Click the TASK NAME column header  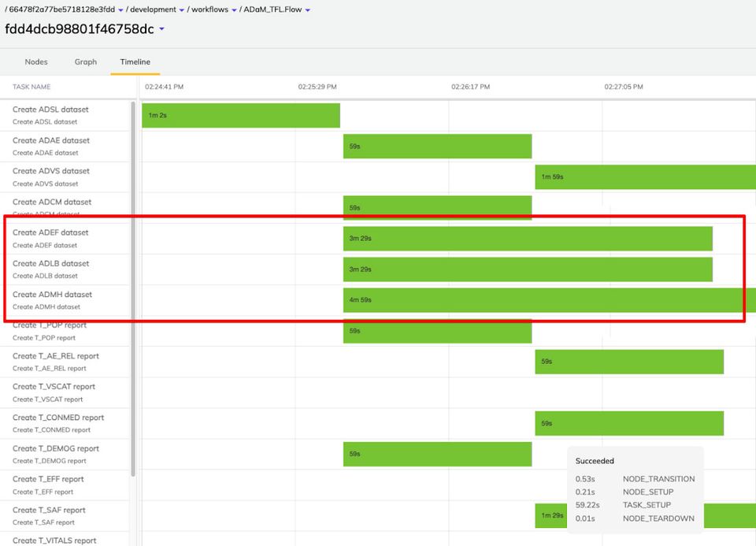(31, 87)
